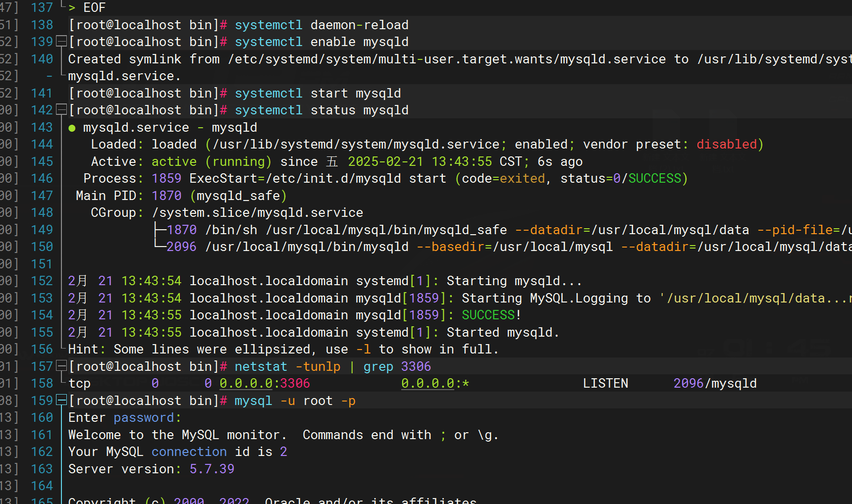Screen dimensions: 852x504
Task: Click the '2096/mysqld' process in netstat output
Action: (714, 384)
